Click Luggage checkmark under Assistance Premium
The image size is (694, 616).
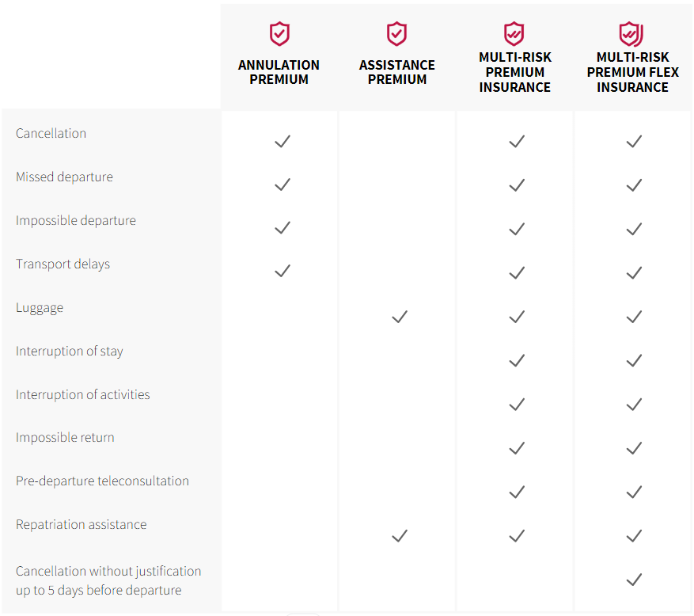coord(400,317)
